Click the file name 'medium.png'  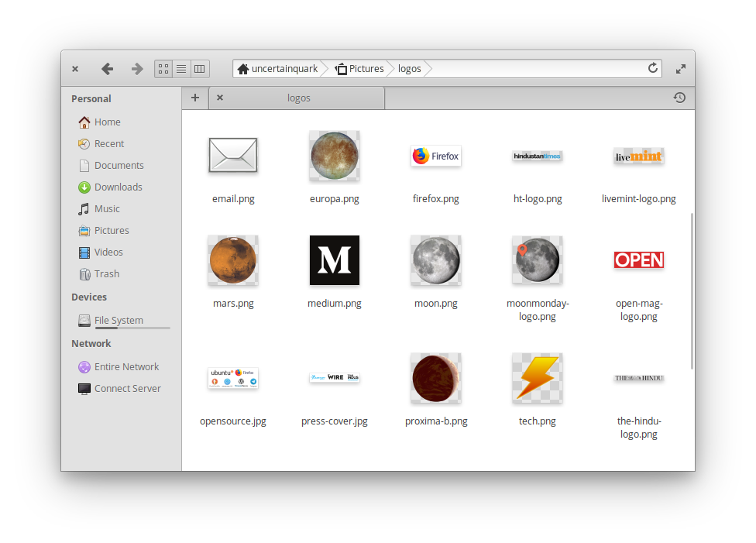335,304
